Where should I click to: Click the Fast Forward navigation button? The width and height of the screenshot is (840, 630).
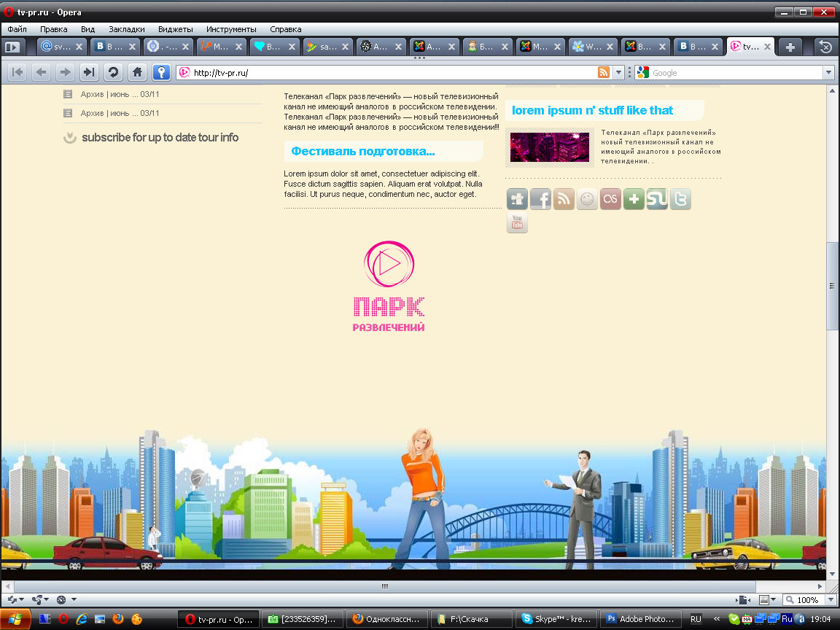point(89,71)
